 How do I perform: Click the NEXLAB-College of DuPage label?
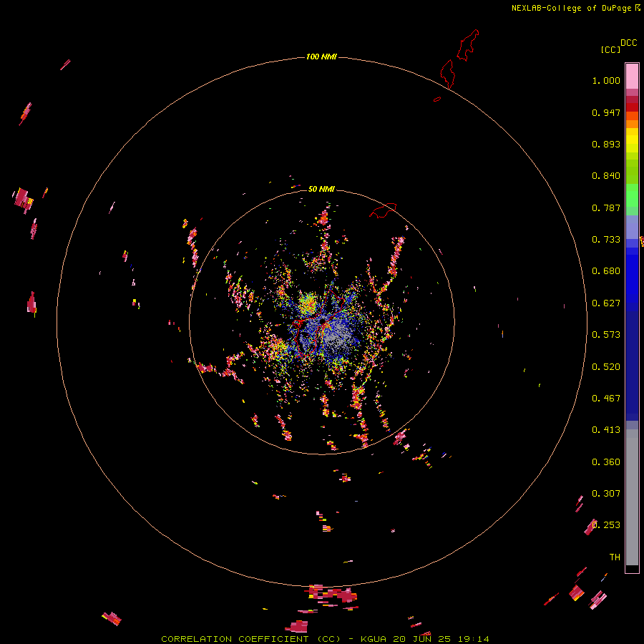571,8
